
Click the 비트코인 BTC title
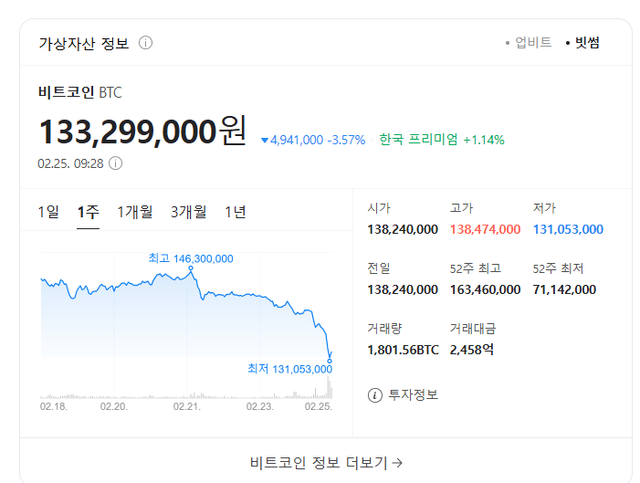tap(80, 93)
